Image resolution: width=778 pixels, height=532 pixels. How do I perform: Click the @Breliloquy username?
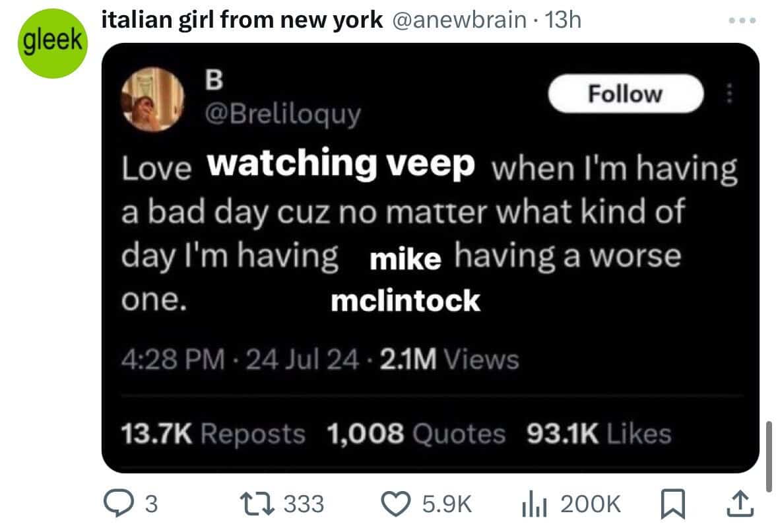tap(283, 115)
